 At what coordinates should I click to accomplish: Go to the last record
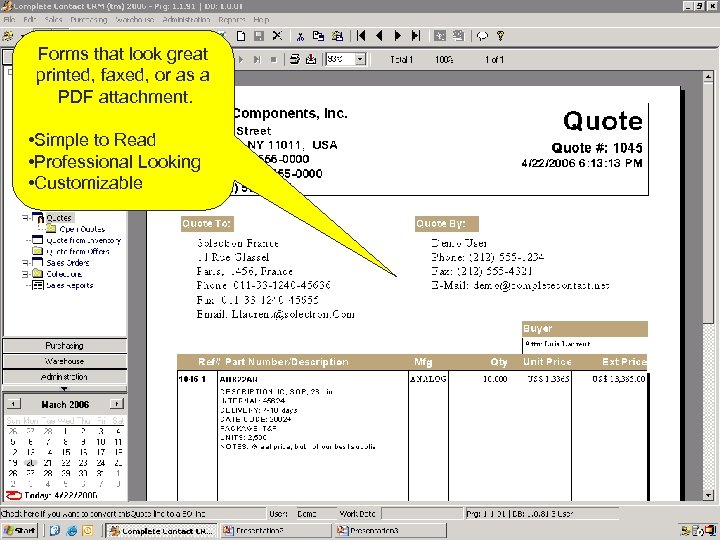coord(416,36)
